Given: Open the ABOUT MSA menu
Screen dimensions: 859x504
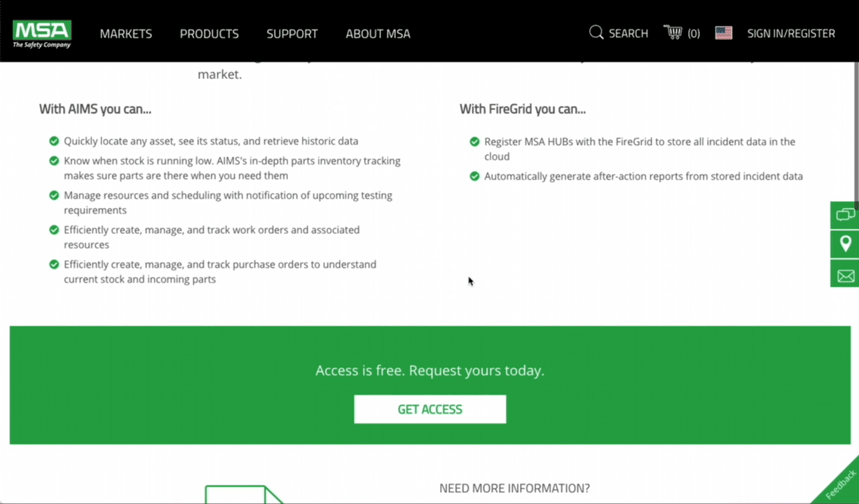Looking at the screenshot, I should [378, 34].
